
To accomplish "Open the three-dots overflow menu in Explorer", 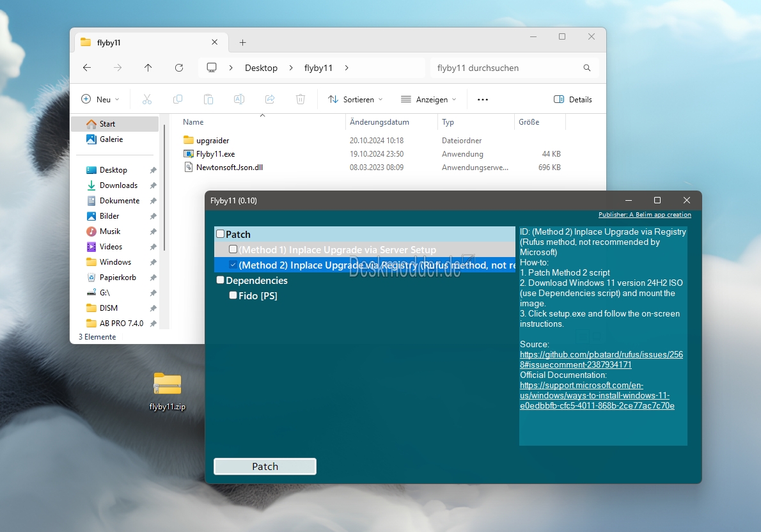I will [482, 100].
